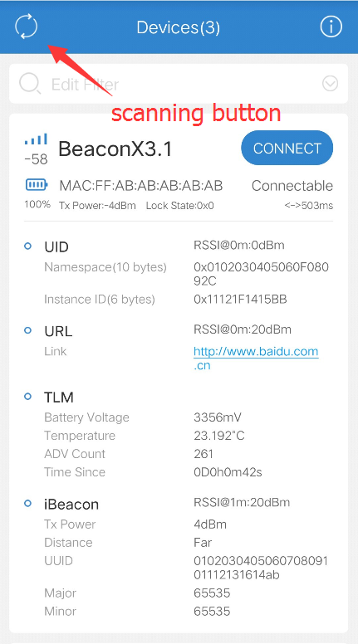Tap the battery level icon
The image size is (358, 644).
37,186
